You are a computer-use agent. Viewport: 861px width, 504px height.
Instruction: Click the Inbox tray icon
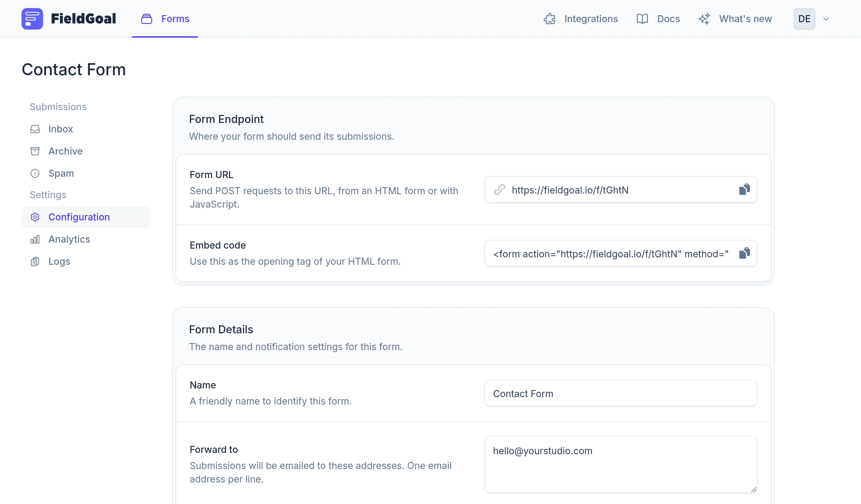click(x=35, y=129)
